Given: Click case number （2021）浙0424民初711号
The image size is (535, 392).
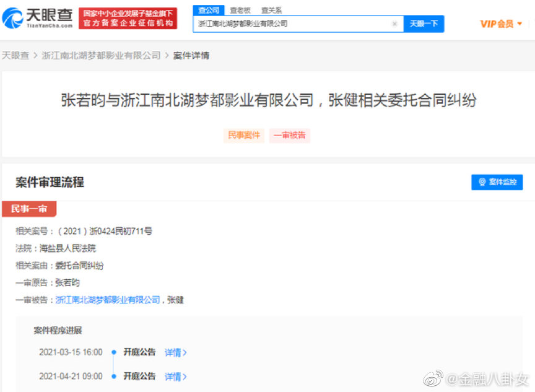Looking at the screenshot, I should (105, 231).
